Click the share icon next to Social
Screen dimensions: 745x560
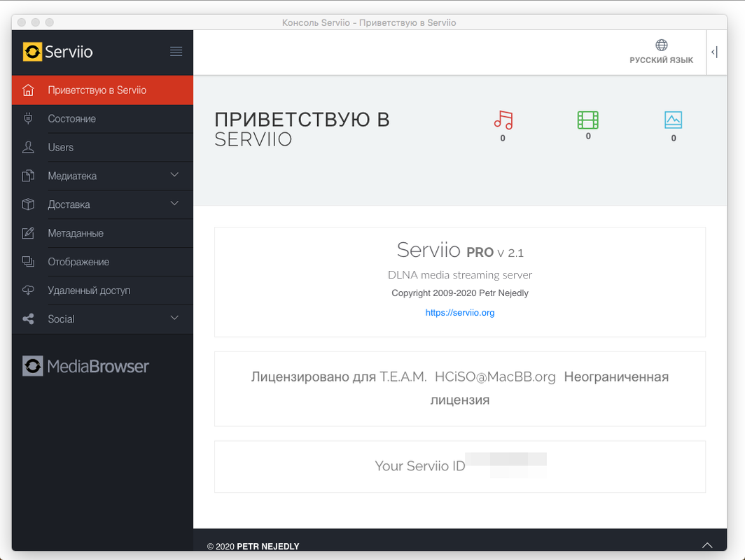[x=28, y=318]
